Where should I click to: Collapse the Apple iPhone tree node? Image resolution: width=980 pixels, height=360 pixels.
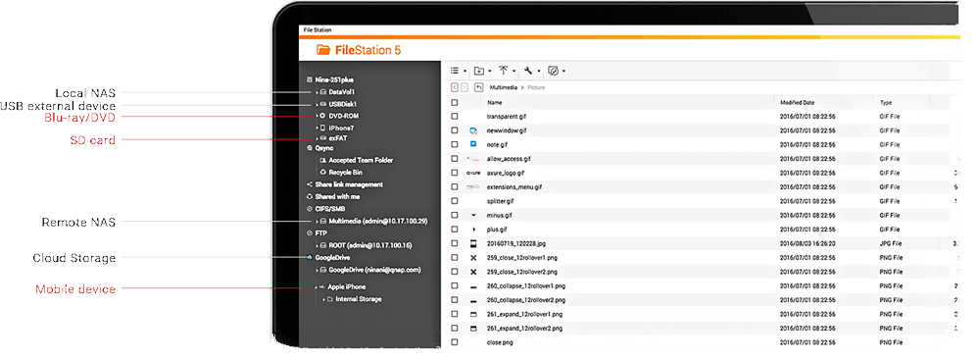[316, 287]
